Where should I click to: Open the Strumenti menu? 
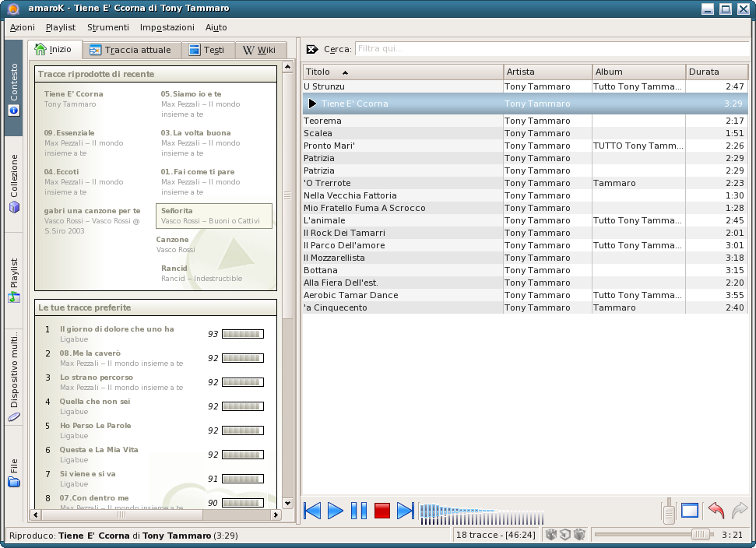coord(108,27)
